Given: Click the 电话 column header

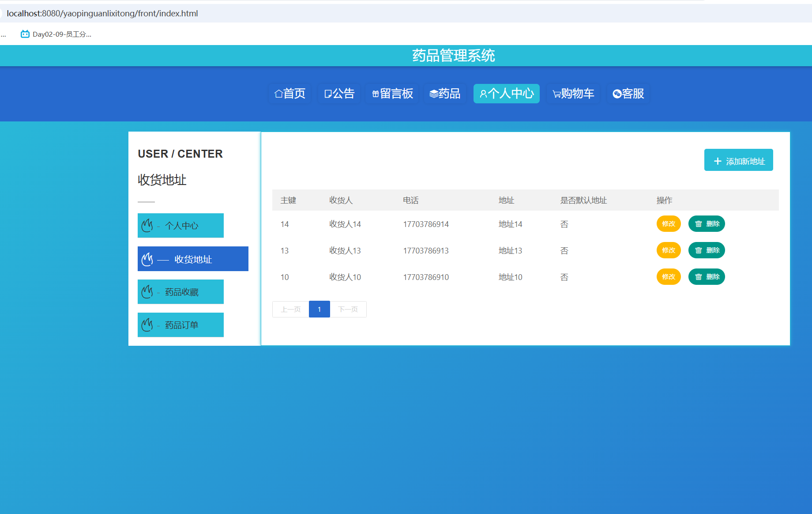Looking at the screenshot, I should (410, 200).
